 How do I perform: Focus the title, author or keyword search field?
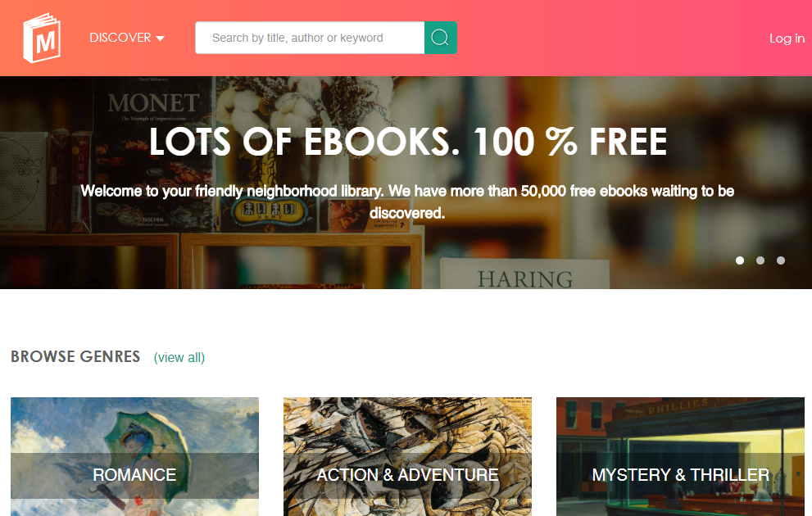click(310, 38)
